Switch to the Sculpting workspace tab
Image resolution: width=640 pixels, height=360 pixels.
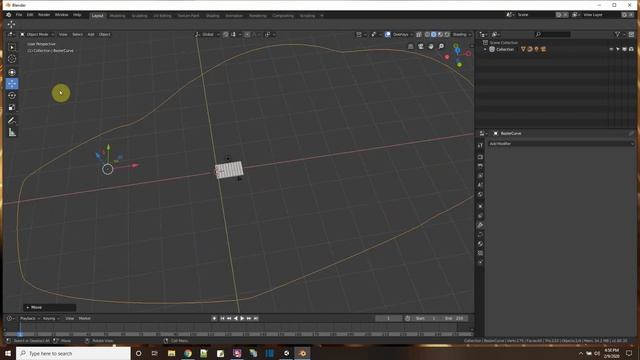pyautogui.click(x=139, y=16)
